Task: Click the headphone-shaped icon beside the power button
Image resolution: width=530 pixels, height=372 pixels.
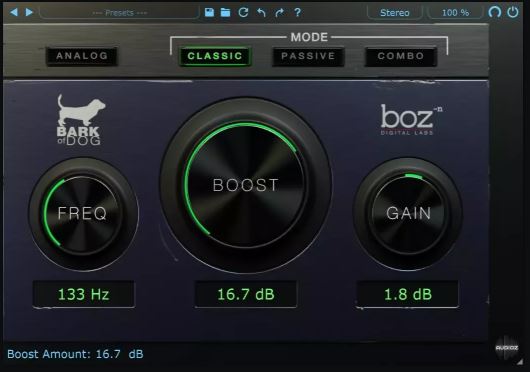Action: 495,12
